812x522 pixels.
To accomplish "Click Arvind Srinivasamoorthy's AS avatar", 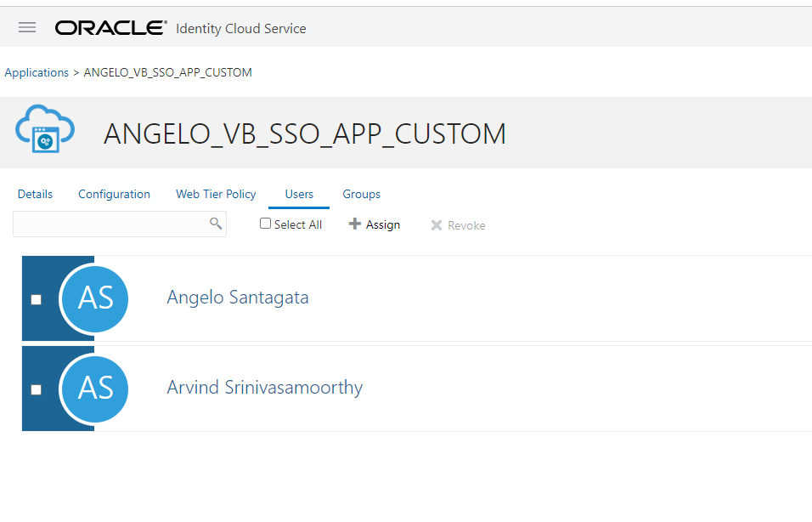I will click(x=94, y=388).
